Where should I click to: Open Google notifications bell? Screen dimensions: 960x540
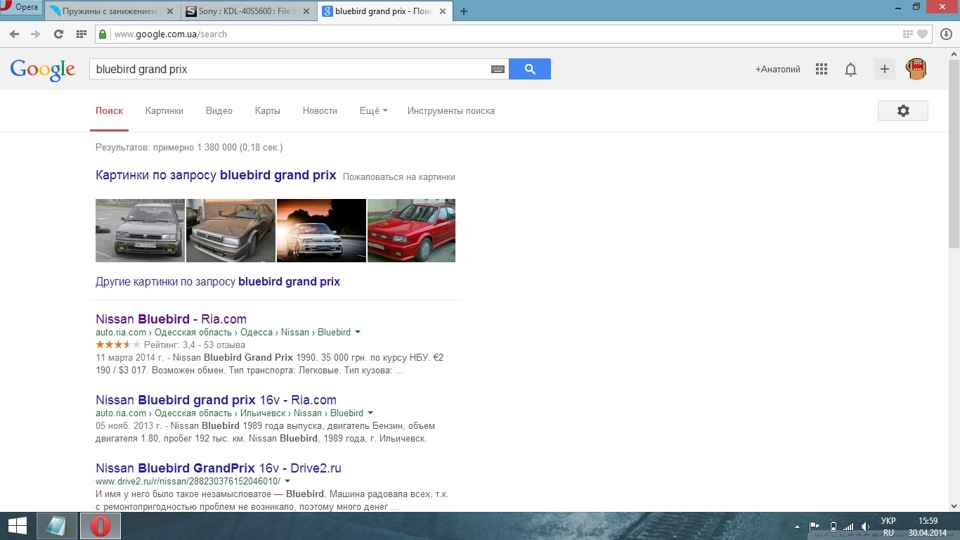coord(850,69)
